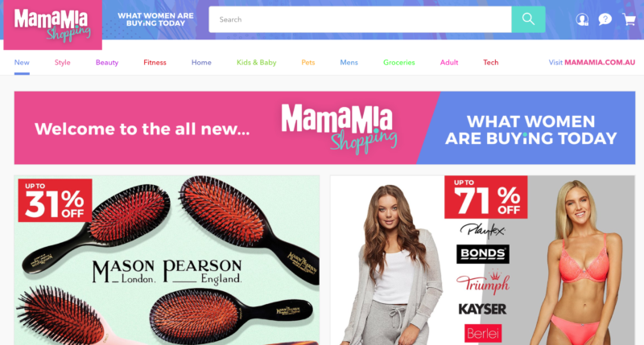The height and width of the screenshot is (345, 644).
Task: Open the Style category
Action: 63,63
